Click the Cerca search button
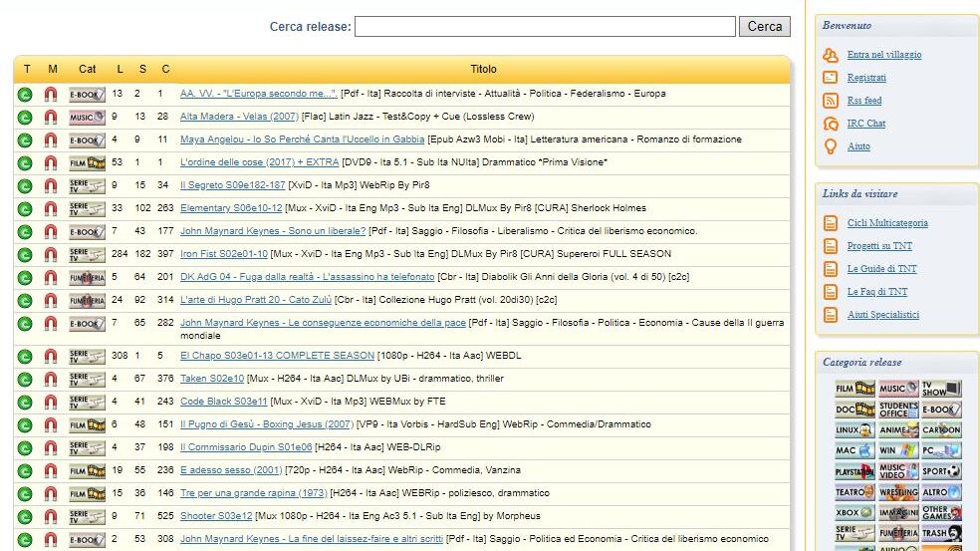The image size is (980, 551). (764, 26)
